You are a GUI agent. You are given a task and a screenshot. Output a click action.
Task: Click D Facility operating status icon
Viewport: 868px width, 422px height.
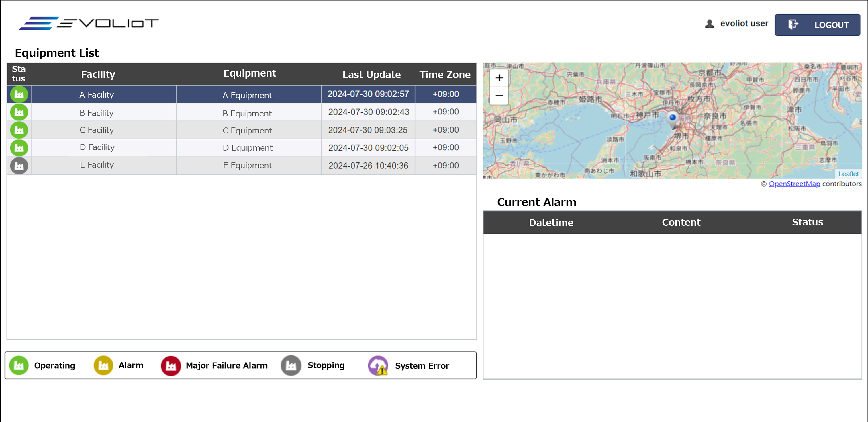19,148
